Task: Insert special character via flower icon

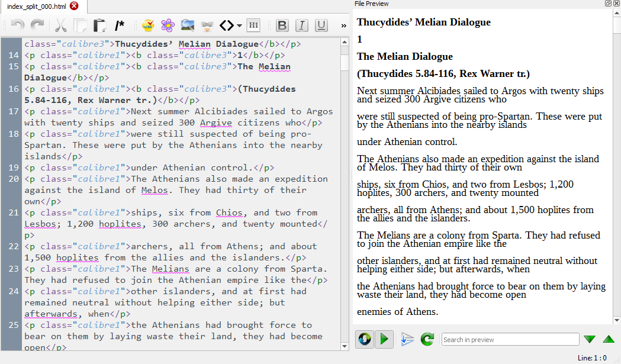Action: (x=168, y=25)
